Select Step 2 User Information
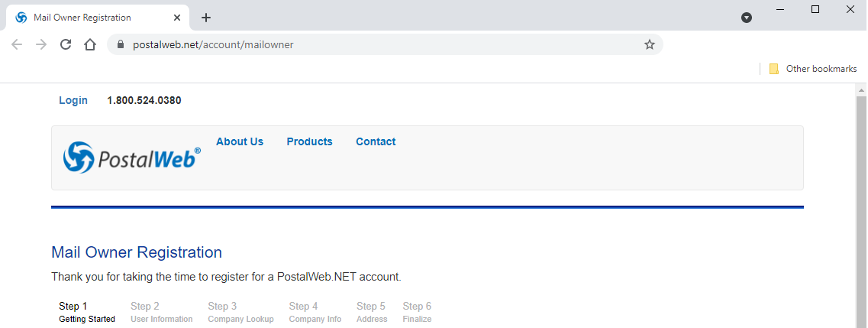 (162, 313)
